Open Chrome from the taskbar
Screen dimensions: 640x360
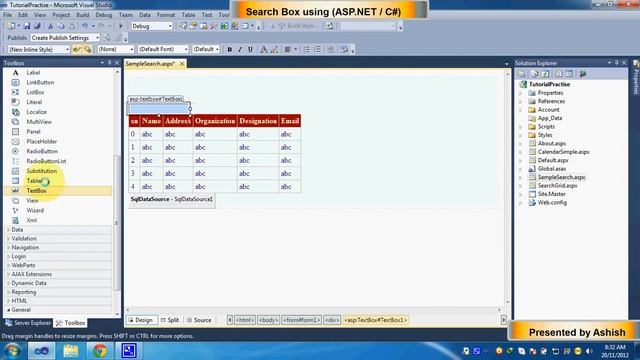tap(100, 351)
